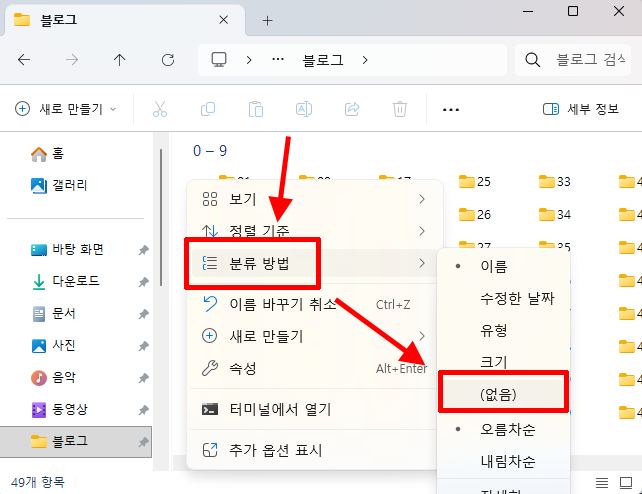642x494 pixels.
Task: Group by 수정한 날짜
Action: click(x=503, y=298)
